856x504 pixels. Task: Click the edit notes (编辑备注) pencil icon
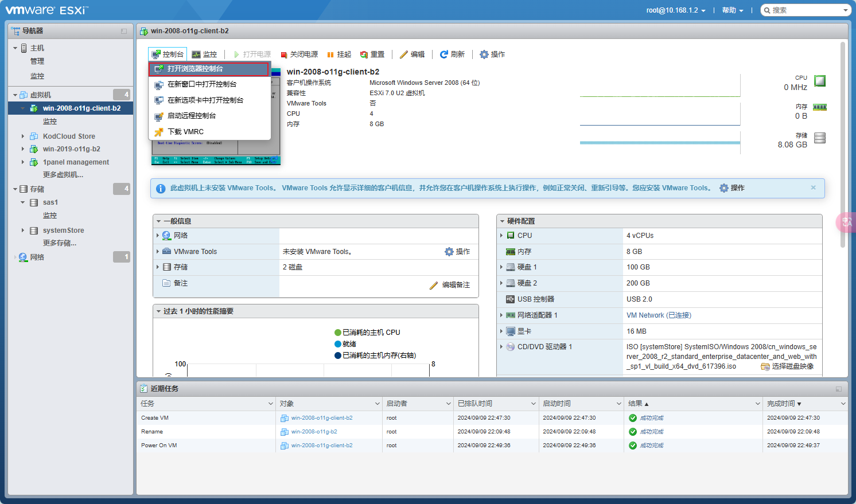(434, 286)
